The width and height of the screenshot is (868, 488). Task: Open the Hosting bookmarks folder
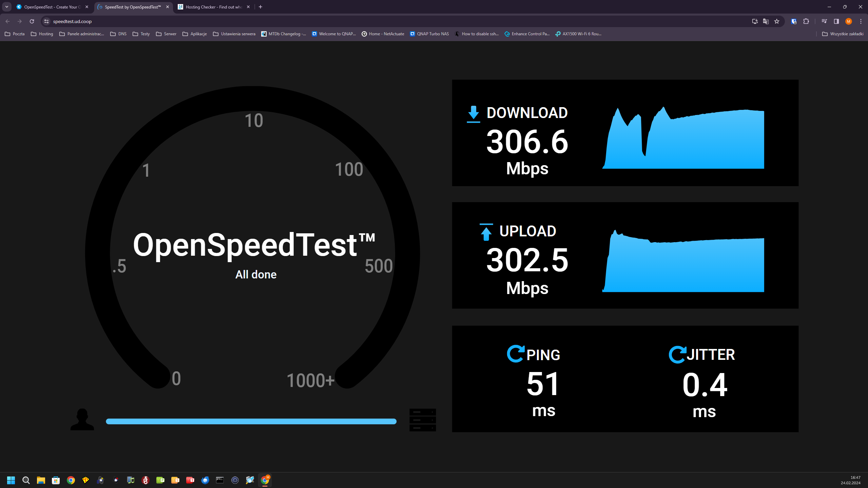click(x=42, y=34)
